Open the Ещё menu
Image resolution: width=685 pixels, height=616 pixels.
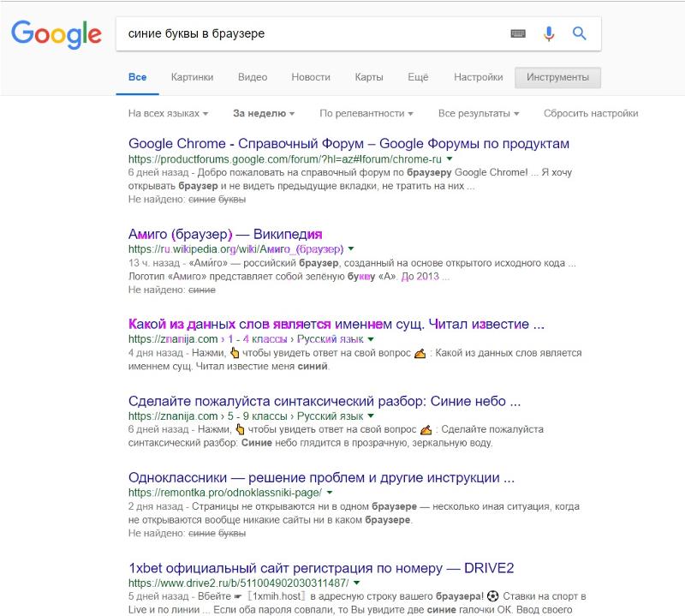[418, 77]
